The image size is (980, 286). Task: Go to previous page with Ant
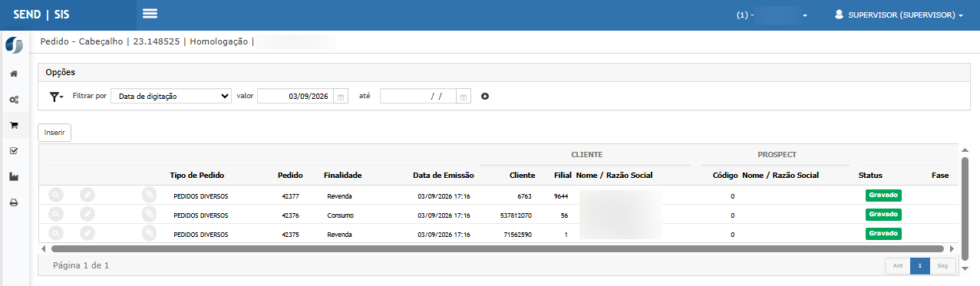coord(897,266)
